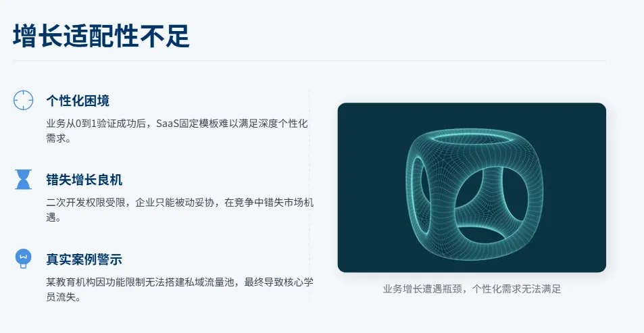
Task: Open the wireframe cube image
Action: (472, 188)
